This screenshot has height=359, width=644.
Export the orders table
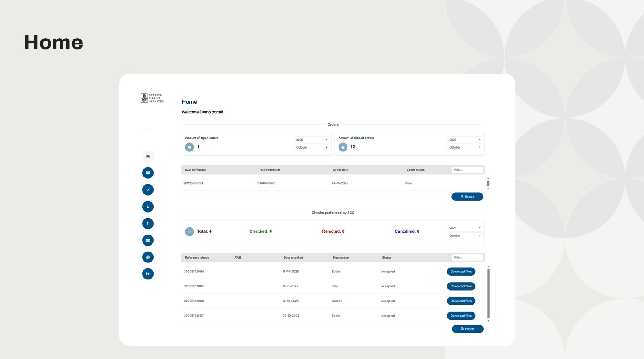467,197
